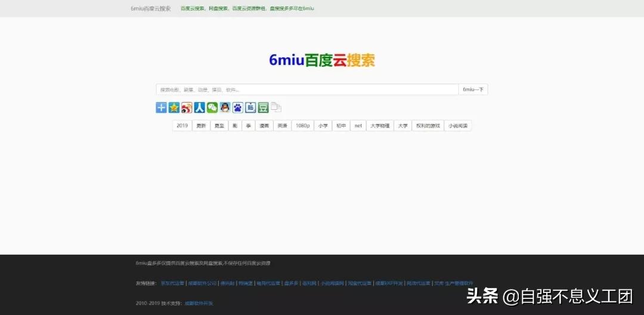Select the '权利的游戏' hot search tag
The width and height of the screenshot is (644, 315).
coord(428,126)
